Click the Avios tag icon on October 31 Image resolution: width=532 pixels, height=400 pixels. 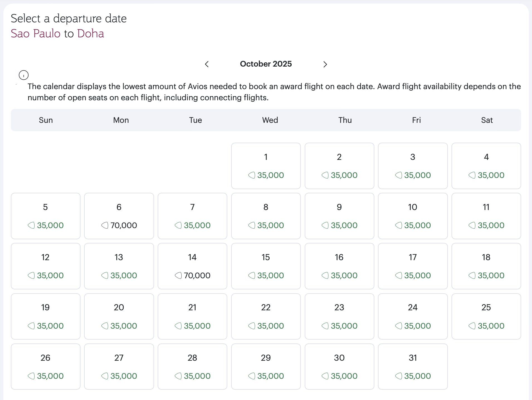(x=399, y=376)
